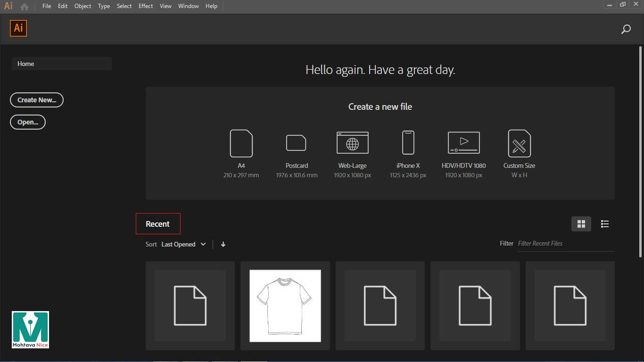The image size is (644, 362).
Task: Click the Open... button
Action: tap(28, 122)
